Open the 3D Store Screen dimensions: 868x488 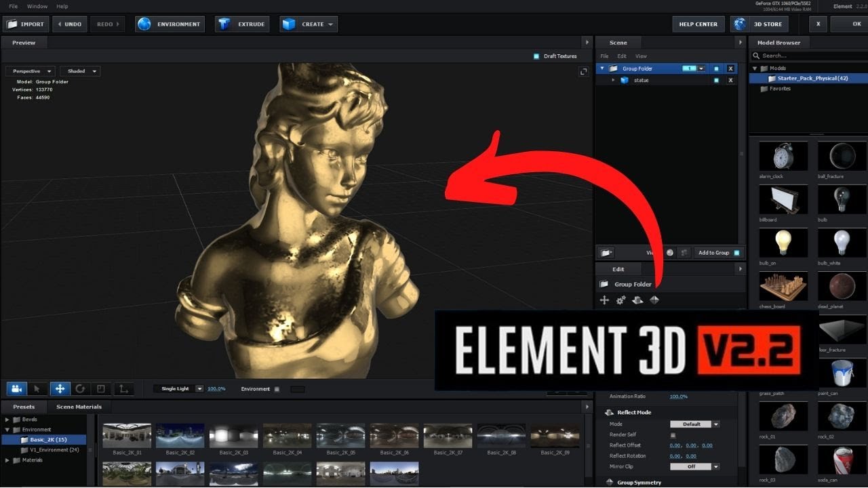(x=759, y=24)
